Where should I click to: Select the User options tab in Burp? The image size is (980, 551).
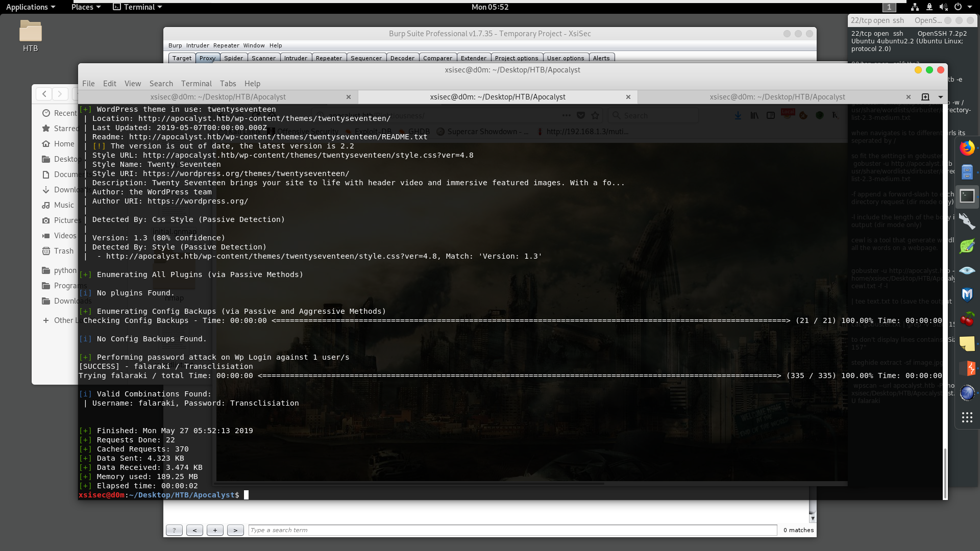click(x=566, y=58)
